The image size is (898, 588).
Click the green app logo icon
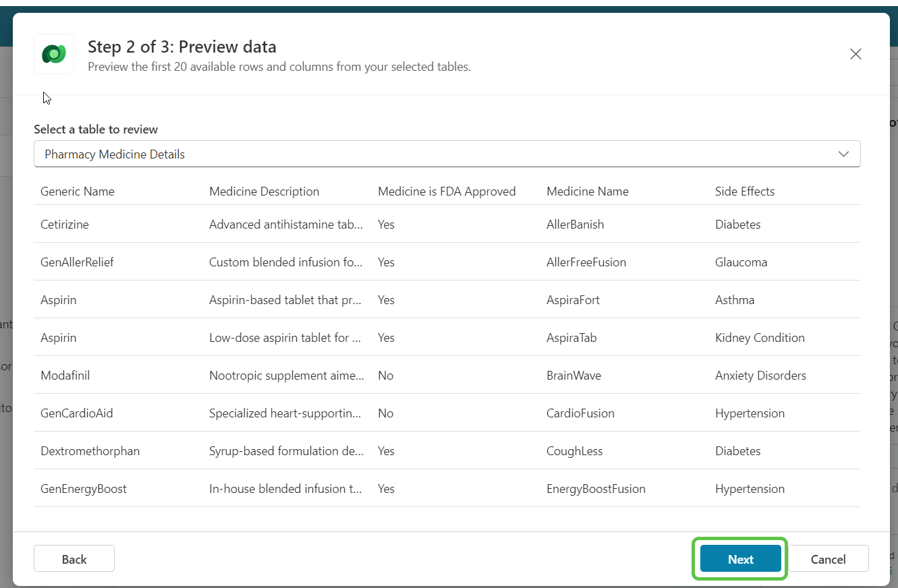54,53
